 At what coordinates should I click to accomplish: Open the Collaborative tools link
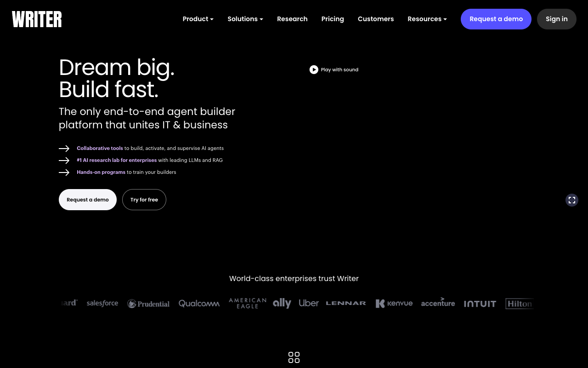point(100,148)
